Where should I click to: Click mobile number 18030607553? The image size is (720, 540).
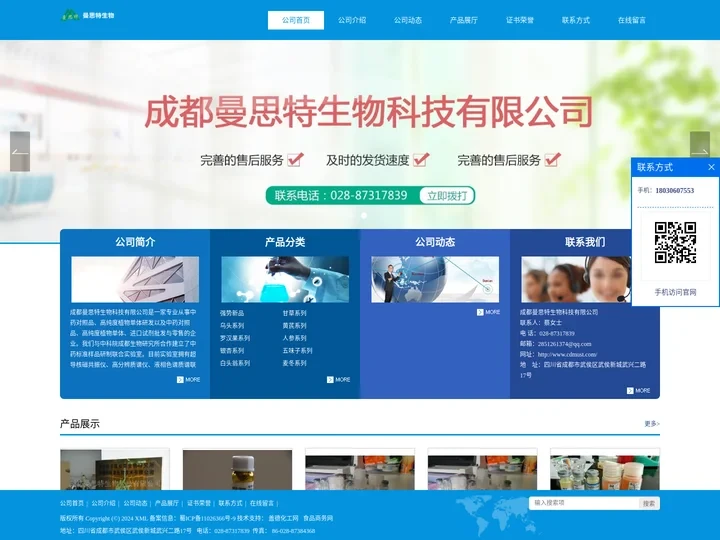pyautogui.click(x=675, y=191)
